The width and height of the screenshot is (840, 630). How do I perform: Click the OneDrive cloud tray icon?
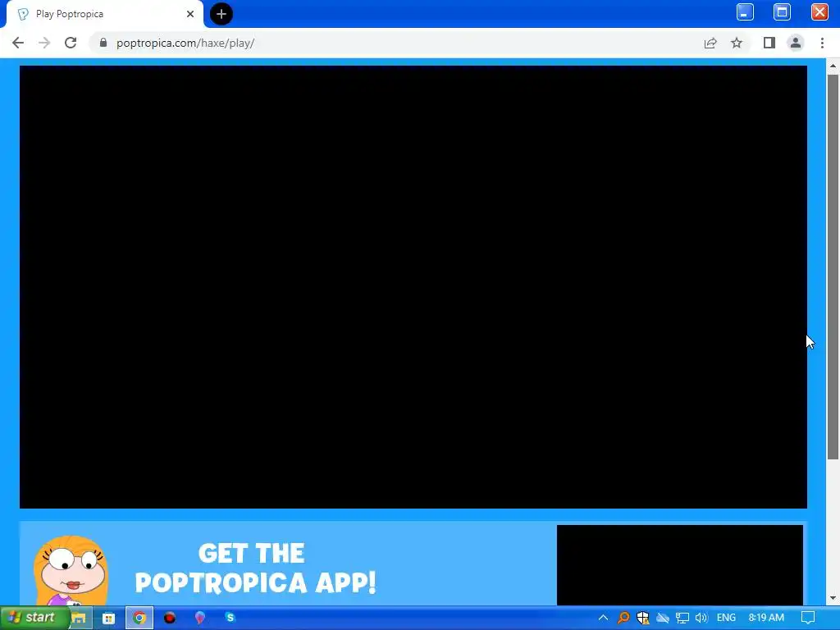click(663, 618)
